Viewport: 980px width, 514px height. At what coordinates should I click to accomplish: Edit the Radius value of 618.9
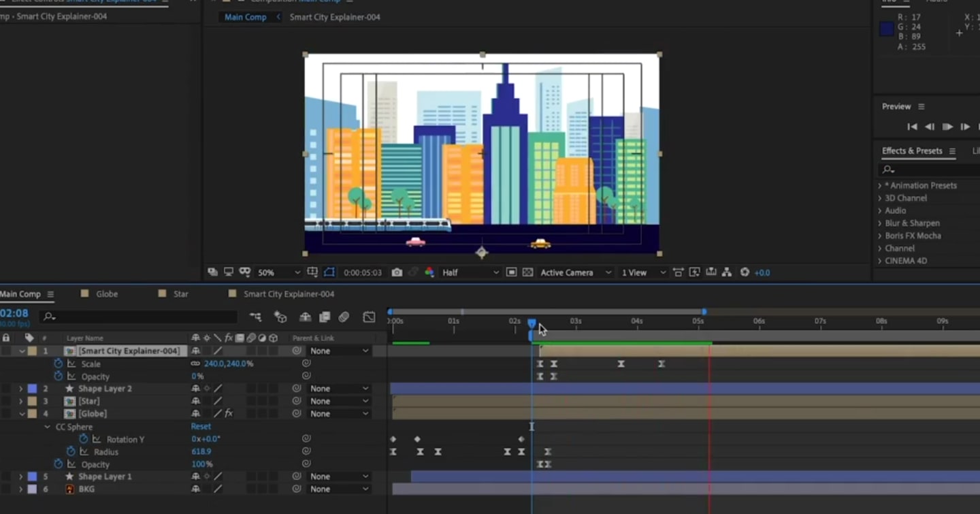202,451
